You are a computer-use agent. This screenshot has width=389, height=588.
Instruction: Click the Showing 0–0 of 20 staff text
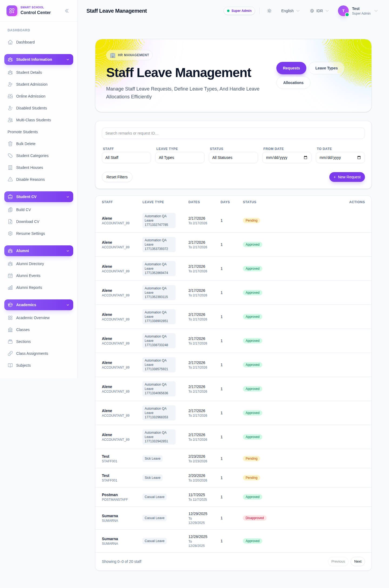(122, 562)
